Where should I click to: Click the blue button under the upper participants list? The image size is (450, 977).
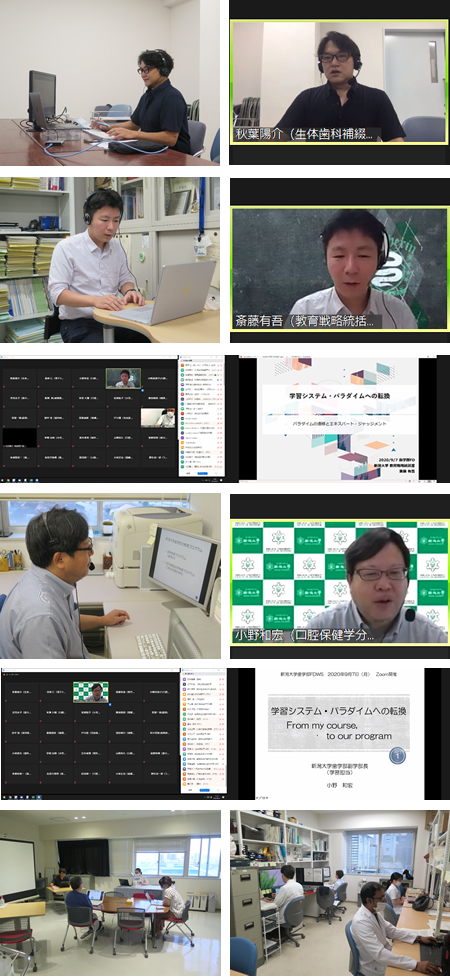(x=204, y=473)
